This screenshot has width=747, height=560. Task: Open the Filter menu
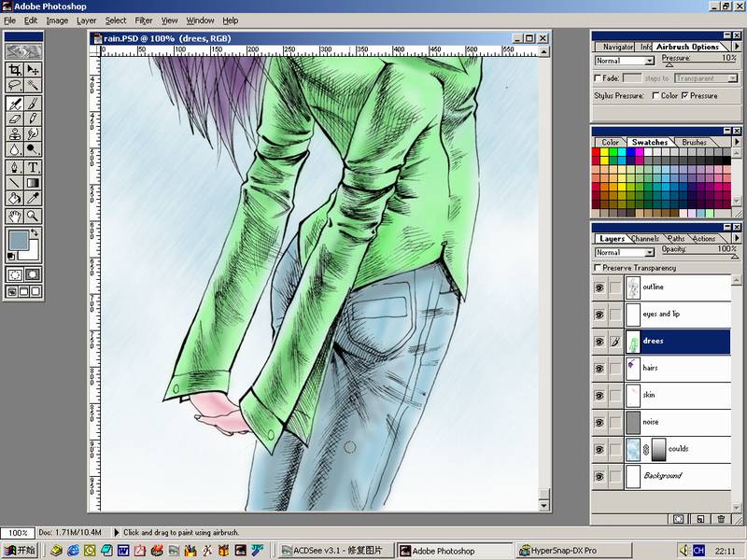pos(144,21)
